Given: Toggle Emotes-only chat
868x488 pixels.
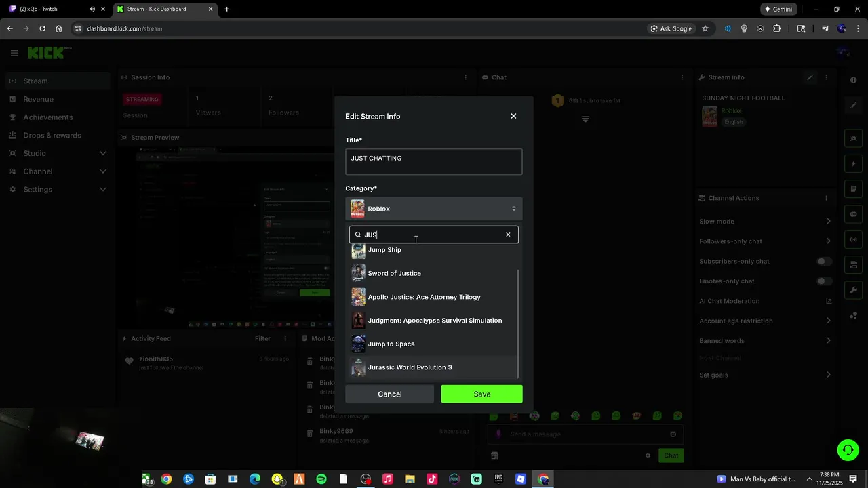Looking at the screenshot, I should (x=824, y=281).
